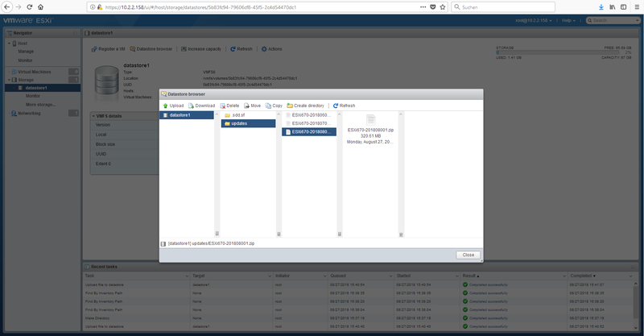
Task: Open Virtual Machines in Navigator
Action: (x=35, y=72)
